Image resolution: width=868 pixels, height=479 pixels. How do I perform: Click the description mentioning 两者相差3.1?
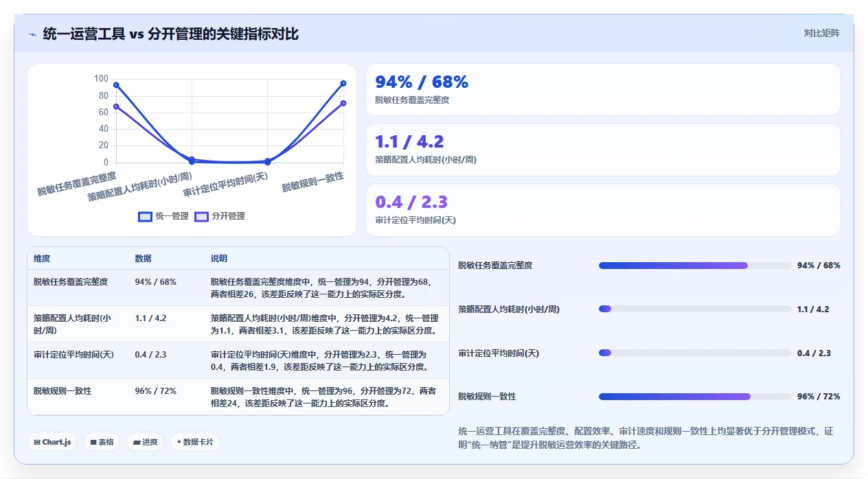(x=325, y=324)
